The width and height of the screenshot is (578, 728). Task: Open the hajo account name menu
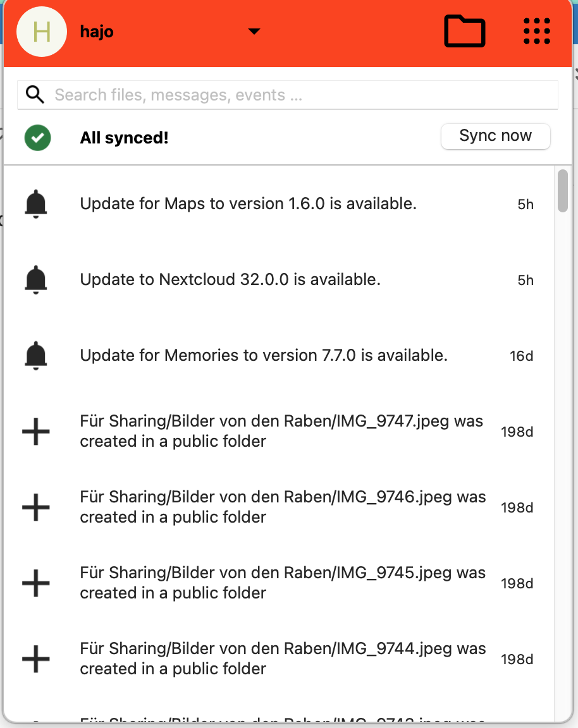pyautogui.click(x=97, y=32)
